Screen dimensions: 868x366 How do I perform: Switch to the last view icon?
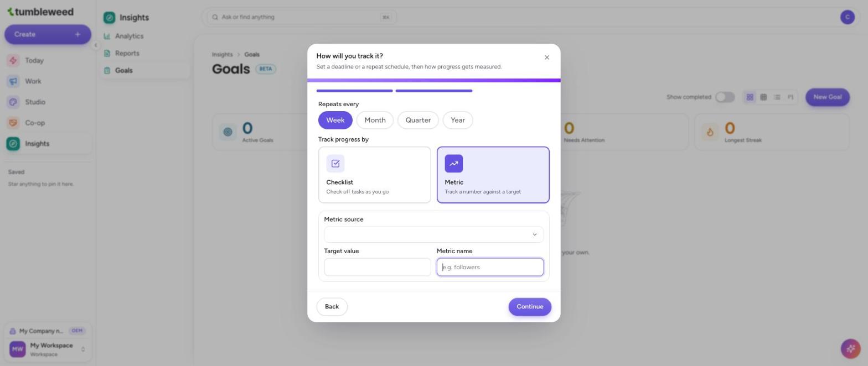790,97
